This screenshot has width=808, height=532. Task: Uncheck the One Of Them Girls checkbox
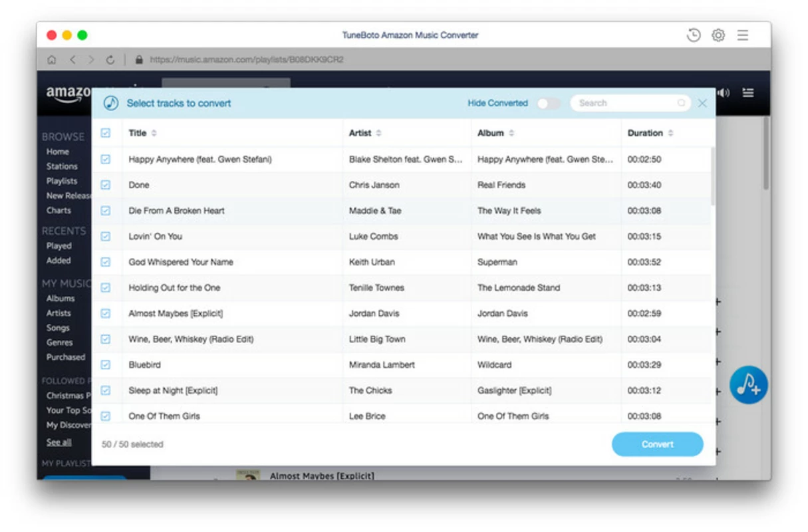(106, 416)
